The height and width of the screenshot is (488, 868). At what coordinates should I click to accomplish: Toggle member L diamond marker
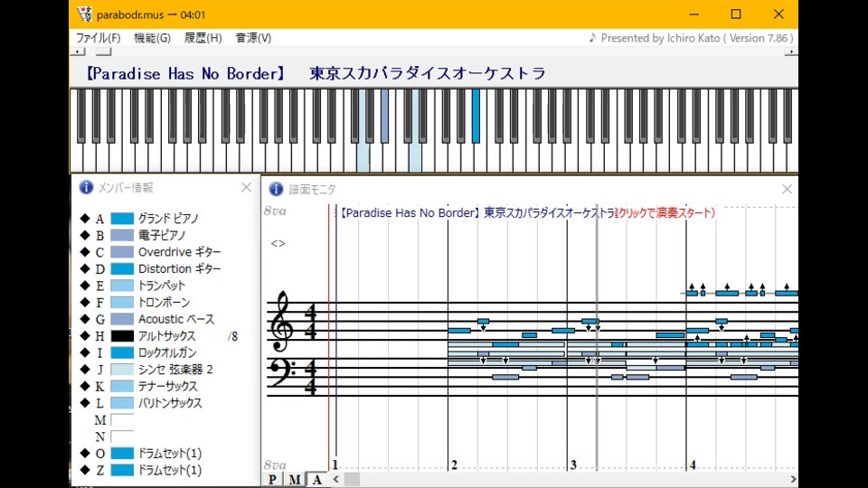pyautogui.click(x=85, y=403)
